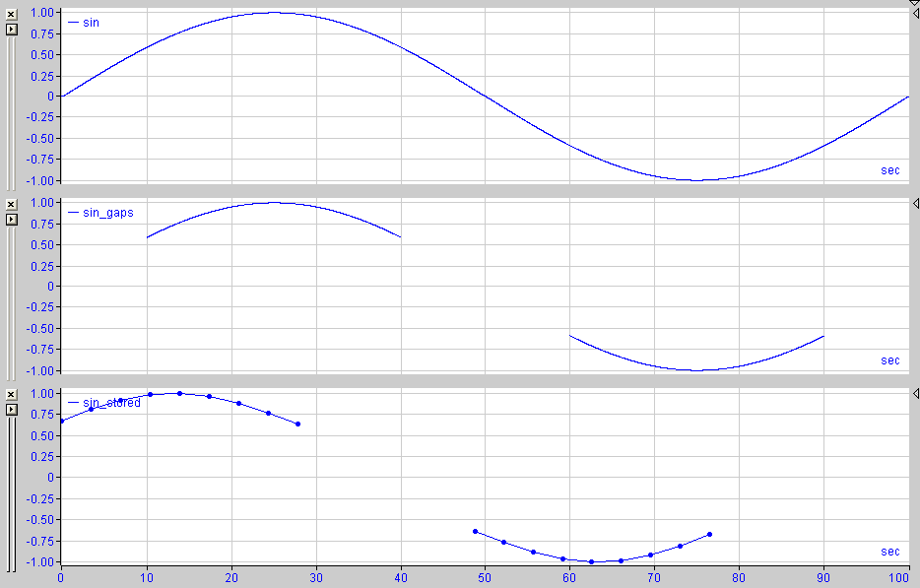
Task: Click the 0.25 y-axis label of the sin_gaps plot
Action: [x=42, y=266]
